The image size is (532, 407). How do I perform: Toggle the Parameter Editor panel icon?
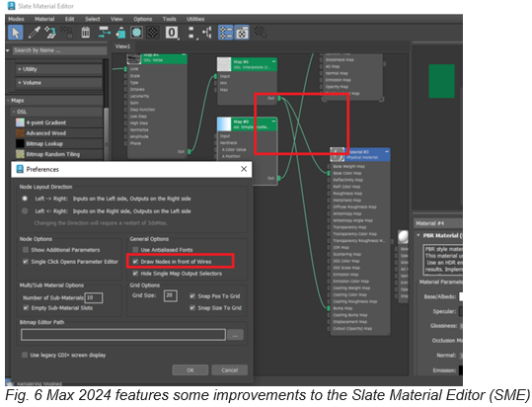point(242,33)
